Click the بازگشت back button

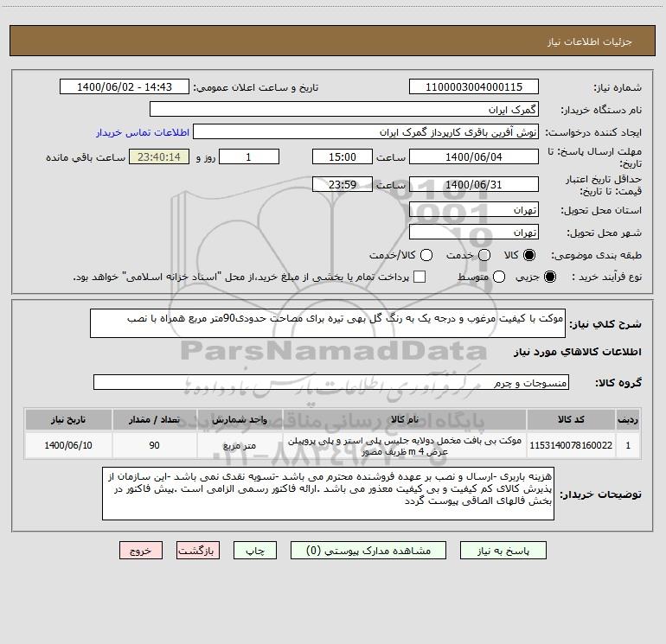[198, 551]
